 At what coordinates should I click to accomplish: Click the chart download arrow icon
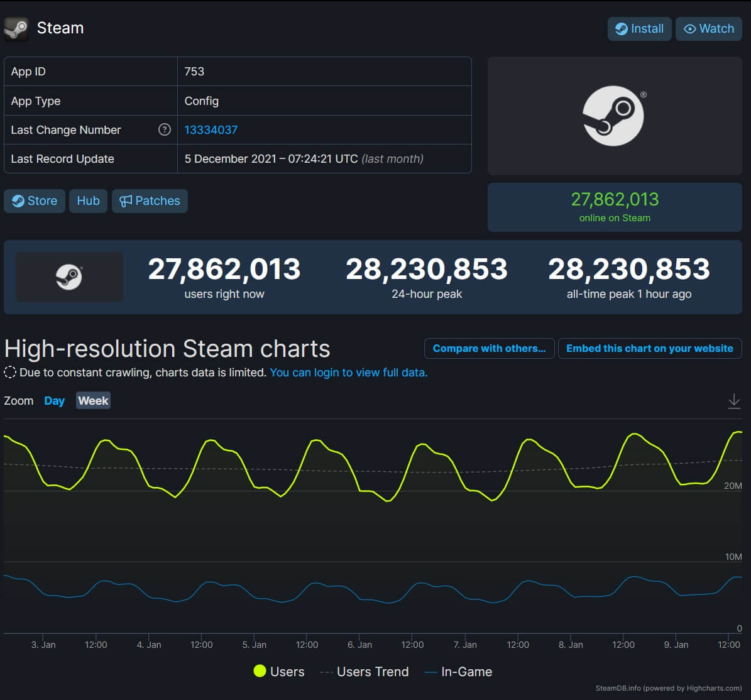point(734,400)
